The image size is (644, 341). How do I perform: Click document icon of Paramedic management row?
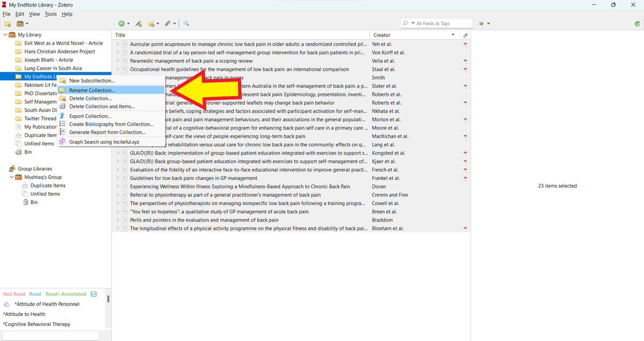(x=125, y=61)
